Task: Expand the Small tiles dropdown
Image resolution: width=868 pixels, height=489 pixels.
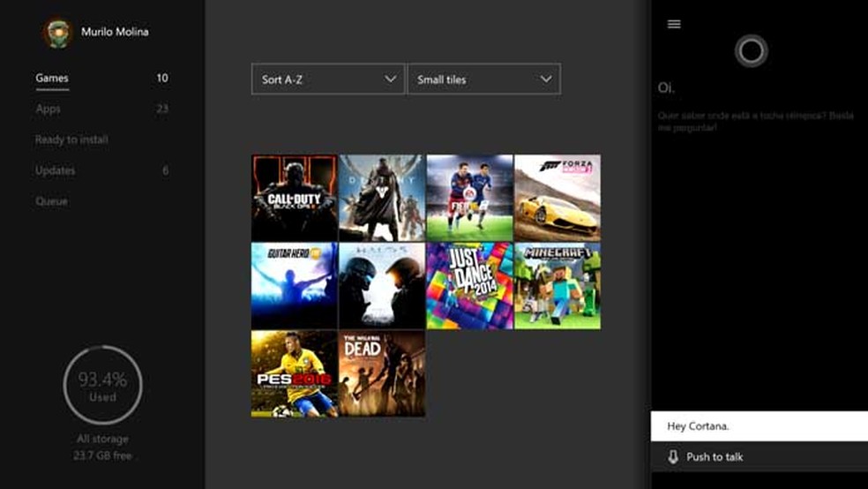Action: [x=483, y=79]
